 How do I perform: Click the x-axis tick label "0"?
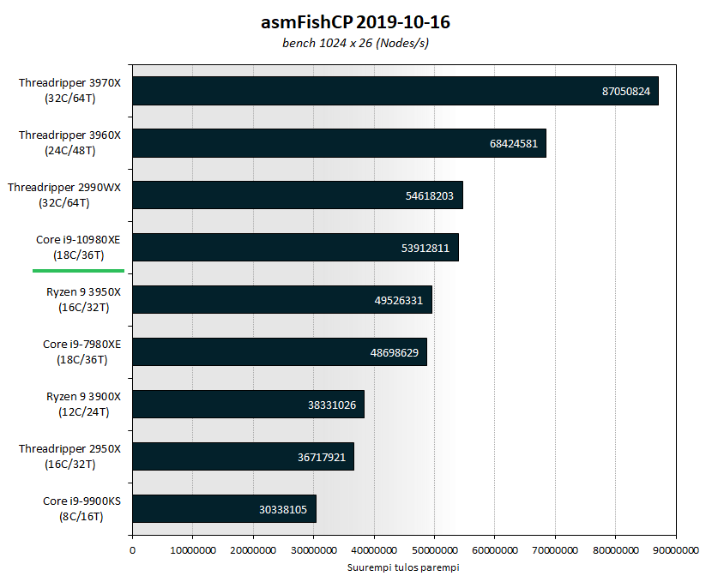coord(132,550)
